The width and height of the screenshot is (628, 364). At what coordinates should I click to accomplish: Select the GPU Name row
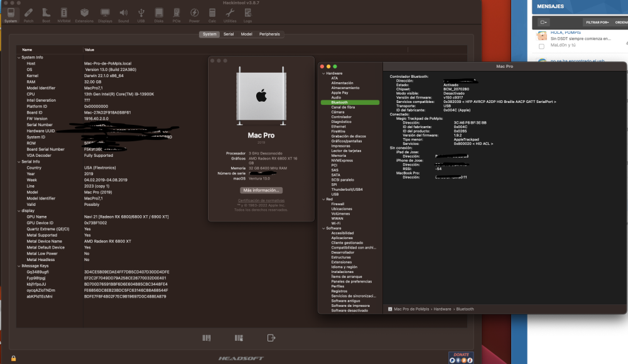(x=242, y=217)
